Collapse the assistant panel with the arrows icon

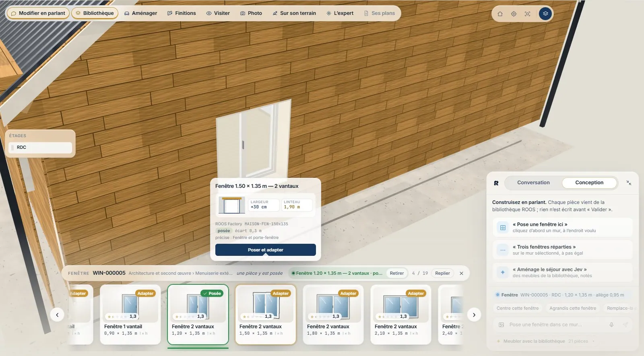pos(629,183)
